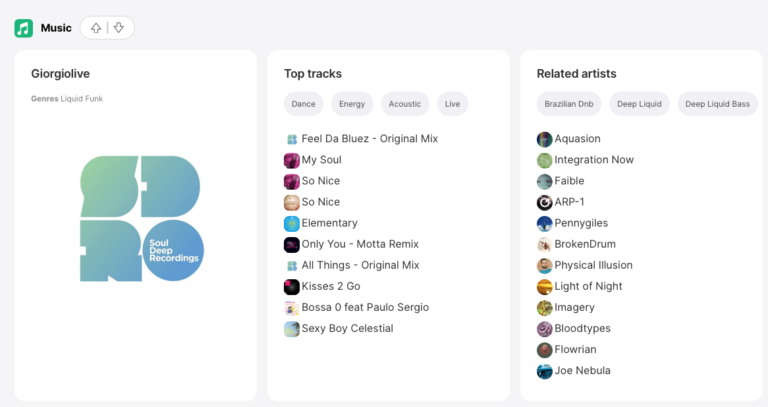Click Elementary track cover icon
Viewport: 768px width, 407px height.
(291, 223)
